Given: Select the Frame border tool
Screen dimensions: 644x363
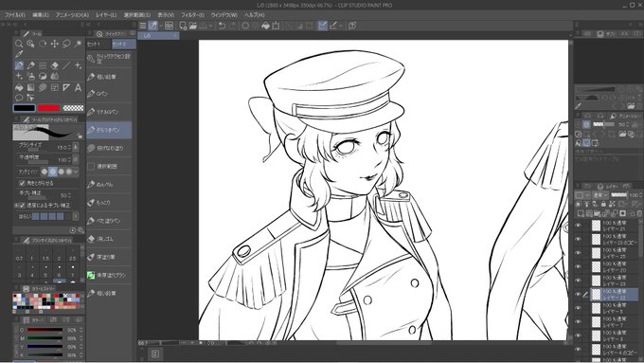Looking at the screenshot, I should click(x=54, y=87).
